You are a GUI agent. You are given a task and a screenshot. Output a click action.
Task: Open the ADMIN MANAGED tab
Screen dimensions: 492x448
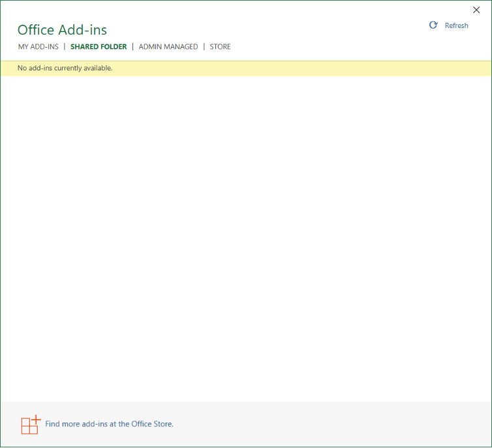pos(168,47)
